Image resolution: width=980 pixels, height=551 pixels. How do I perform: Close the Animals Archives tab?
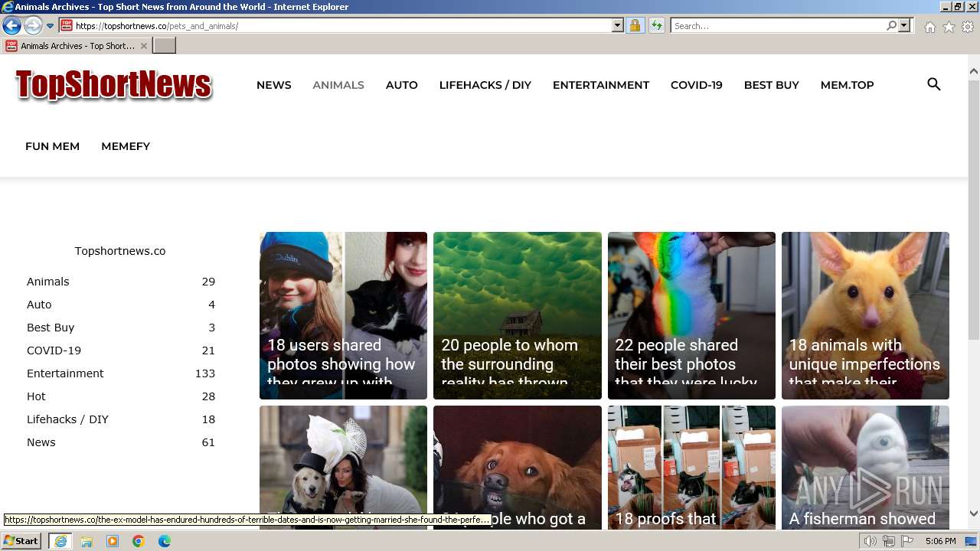[x=143, y=46]
